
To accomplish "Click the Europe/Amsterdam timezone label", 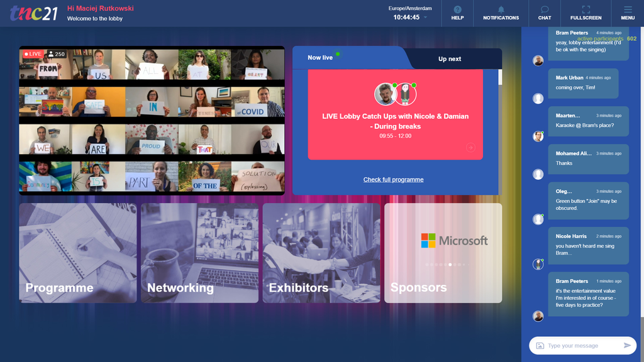I will (410, 8).
